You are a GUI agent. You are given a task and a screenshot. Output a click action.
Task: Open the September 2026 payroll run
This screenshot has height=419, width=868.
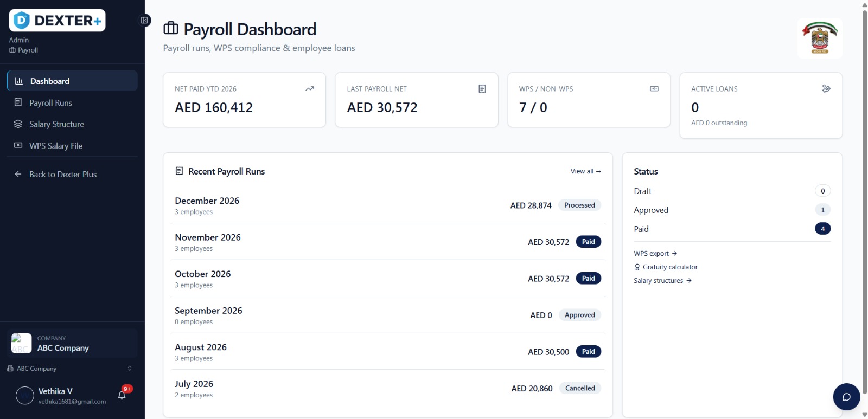388,315
